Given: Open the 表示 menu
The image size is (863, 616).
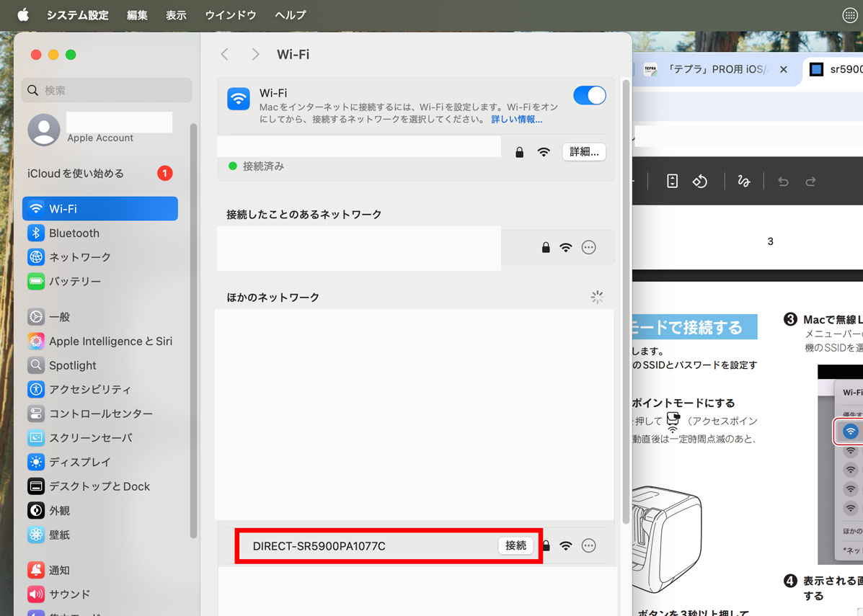Looking at the screenshot, I should coord(176,15).
